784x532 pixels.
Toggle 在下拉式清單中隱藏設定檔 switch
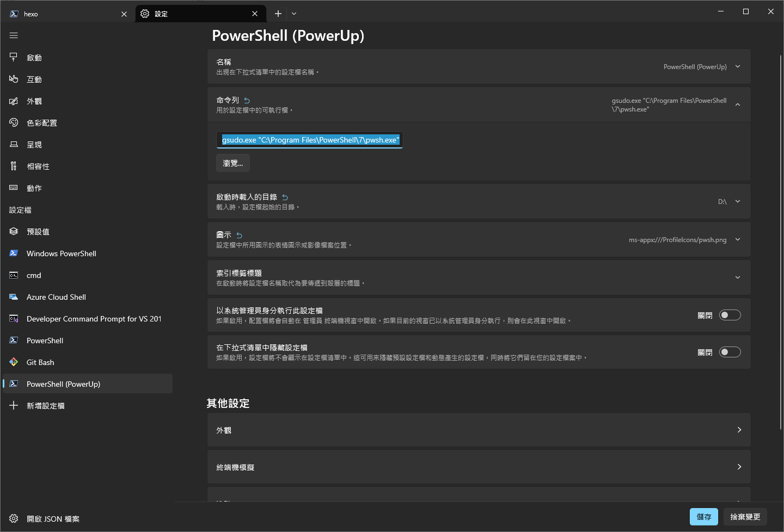[730, 352]
